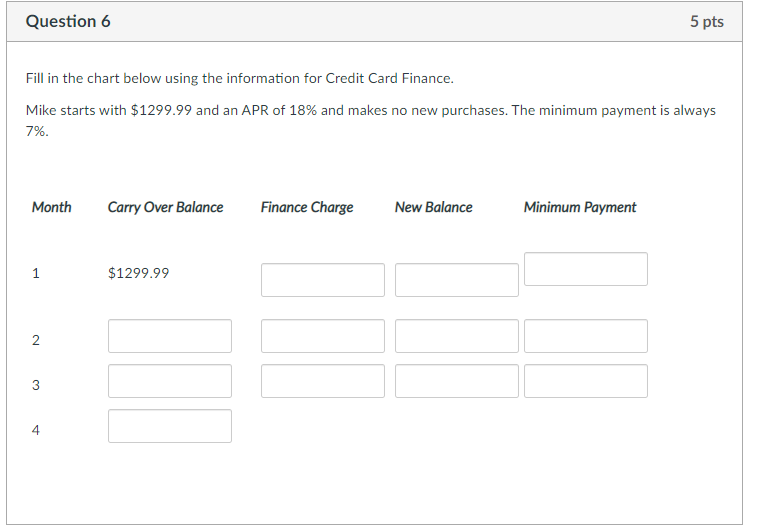The image size is (784, 527).
Task: Click Month 1 New Balance input field
Action: click(456, 280)
